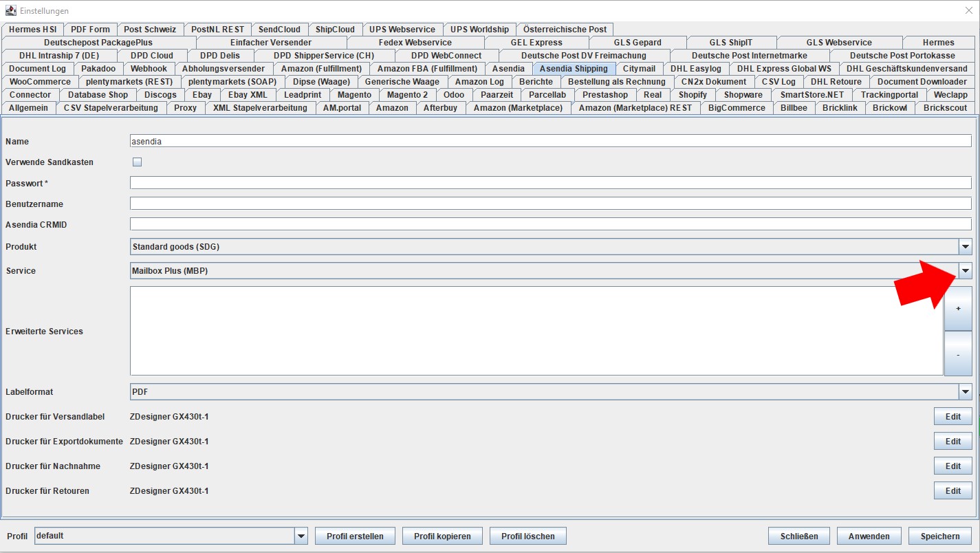Open the Proxy tab
This screenshot has width=980, height=553.
pyautogui.click(x=185, y=108)
